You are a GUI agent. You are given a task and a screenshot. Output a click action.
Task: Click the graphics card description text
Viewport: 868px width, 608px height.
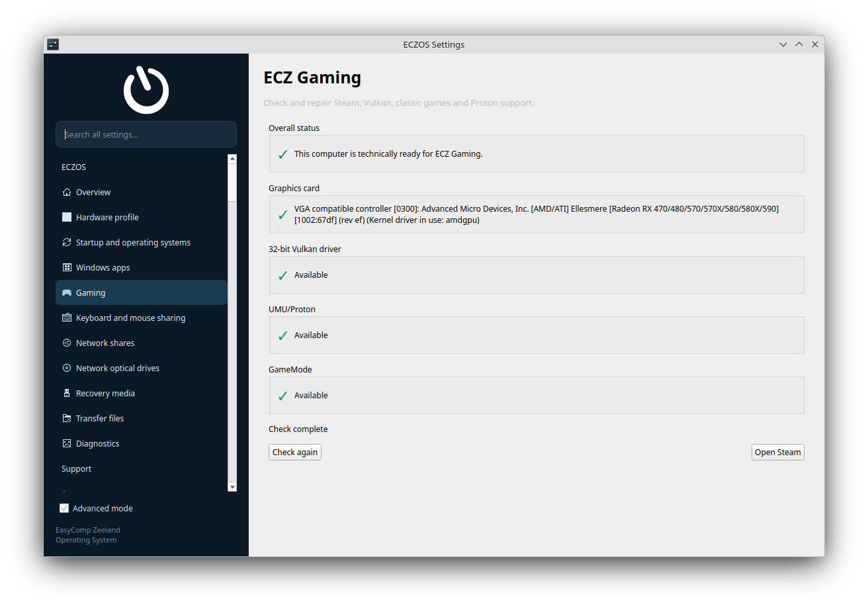[x=537, y=214]
